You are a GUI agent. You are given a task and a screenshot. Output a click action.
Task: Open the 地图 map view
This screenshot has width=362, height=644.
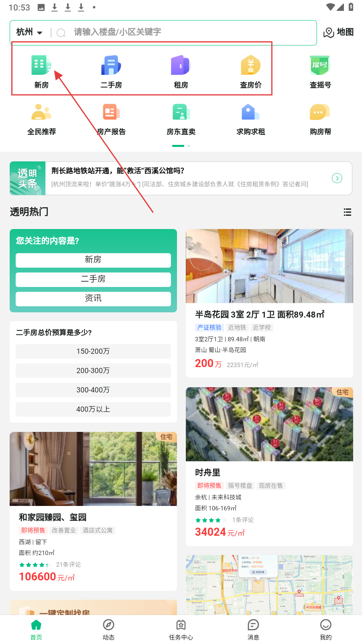point(339,32)
